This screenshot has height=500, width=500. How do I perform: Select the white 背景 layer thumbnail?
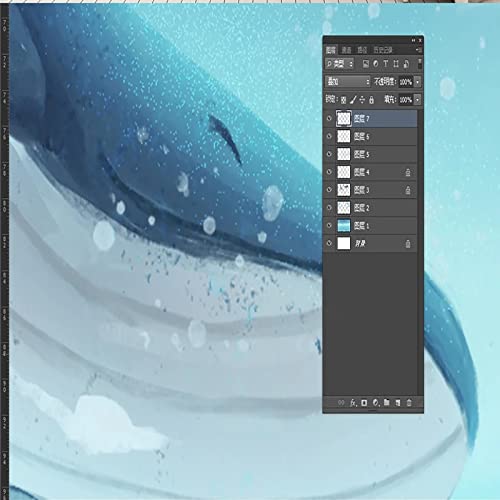point(344,243)
